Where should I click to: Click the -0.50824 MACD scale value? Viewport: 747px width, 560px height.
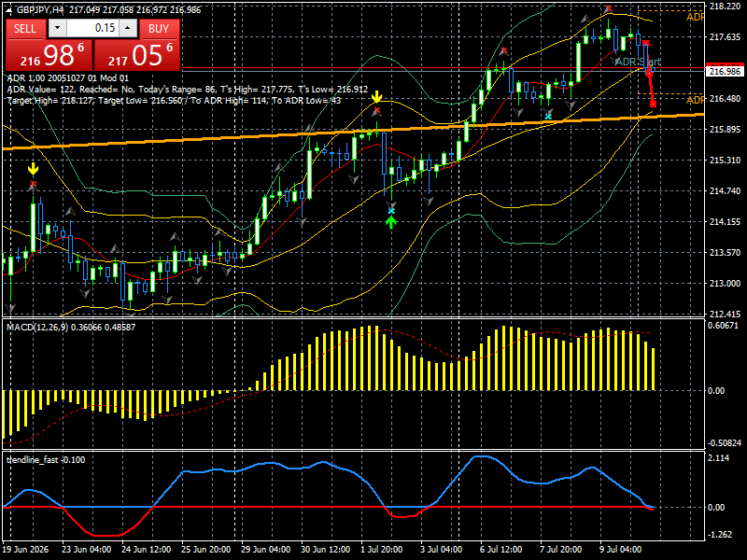[725, 443]
